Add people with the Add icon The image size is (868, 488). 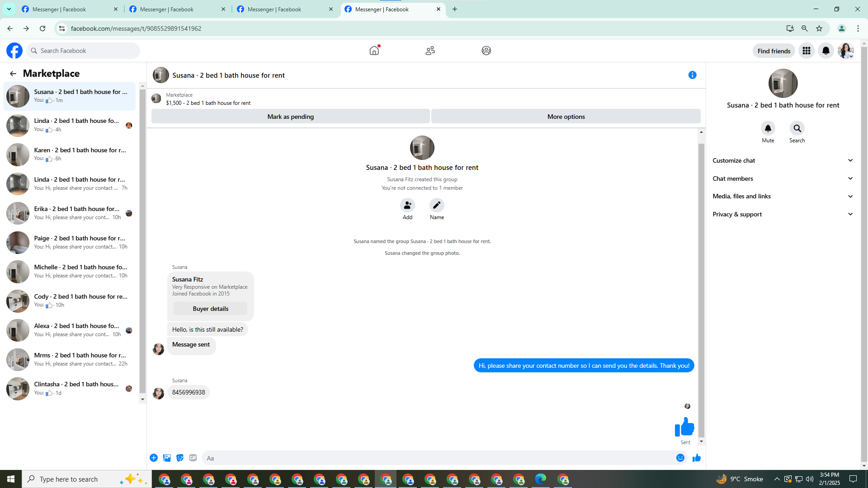407,205
